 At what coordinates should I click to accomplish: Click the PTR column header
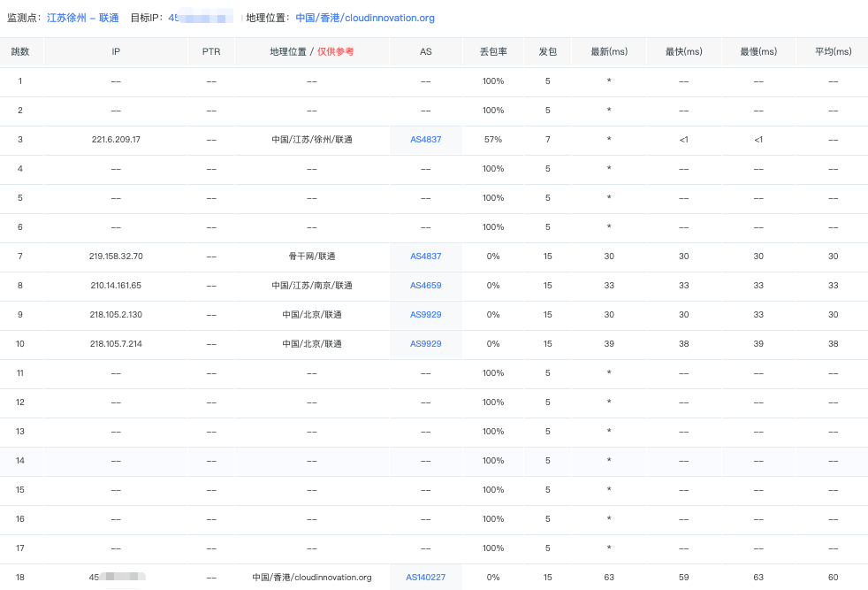click(211, 52)
